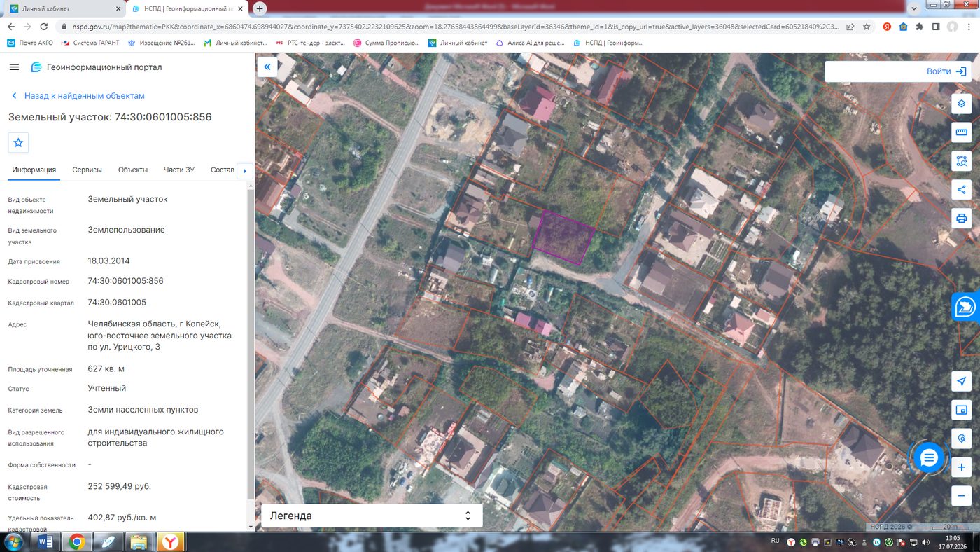This screenshot has width=980, height=552.
Task: Zoom out of the map with minus
Action: tap(962, 496)
